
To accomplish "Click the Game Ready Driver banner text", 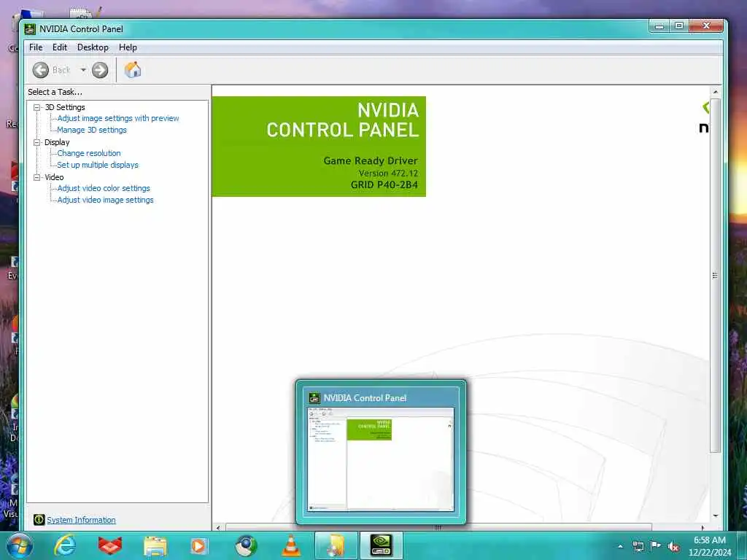I will (x=371, y=160).
